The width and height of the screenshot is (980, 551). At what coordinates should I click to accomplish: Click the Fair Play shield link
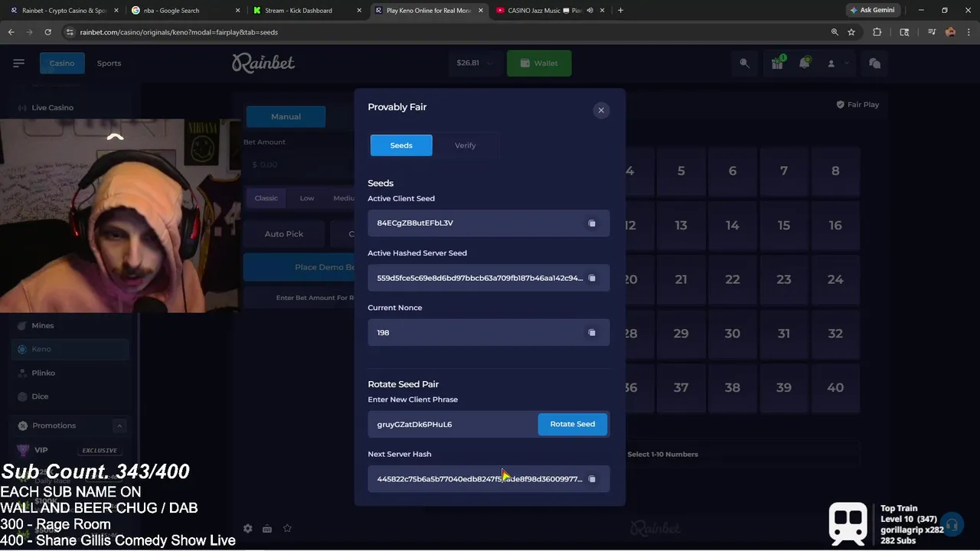point(857,104)
